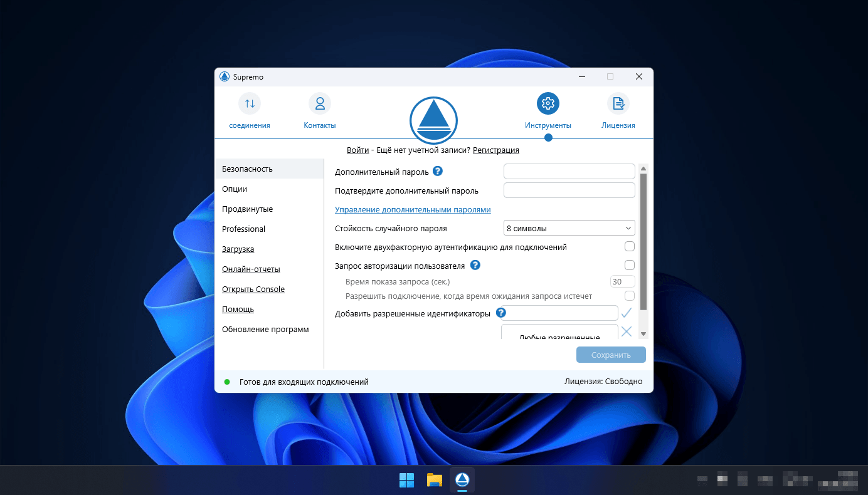Click the settings panel scrollbar thumb
The height and width of the screenshot is (495, 868).
(643, 242)
